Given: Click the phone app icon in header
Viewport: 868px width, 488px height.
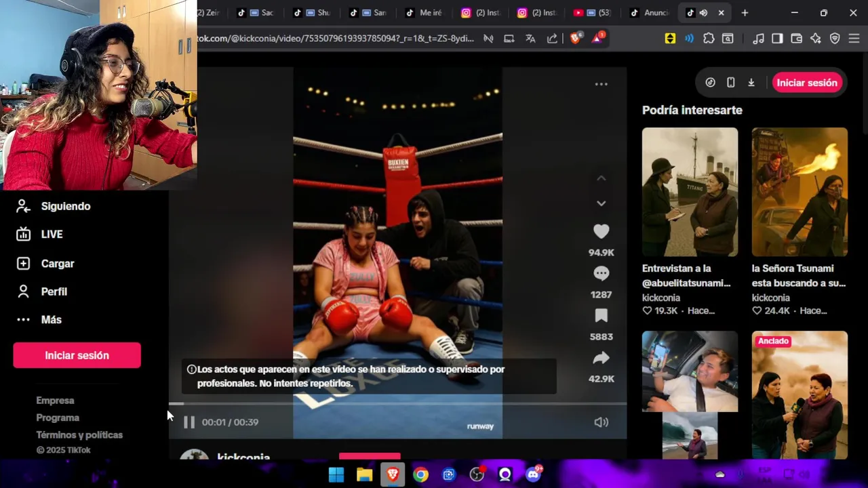Looking at the screenshot, I should [730, 83].
